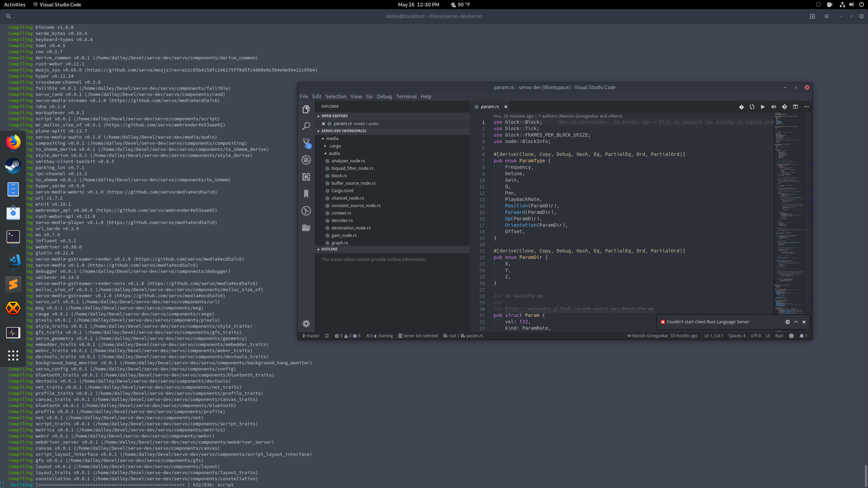Click Server not selected in the status bar
Screen dimensions: 868x488
[418, 336]
